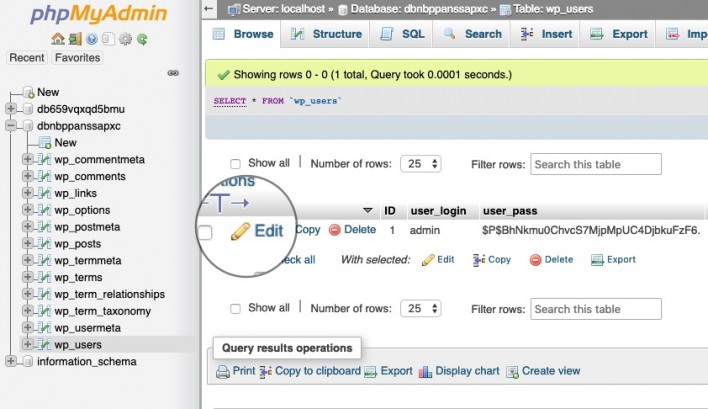Open the Export tab

click(x=619, y=34)
